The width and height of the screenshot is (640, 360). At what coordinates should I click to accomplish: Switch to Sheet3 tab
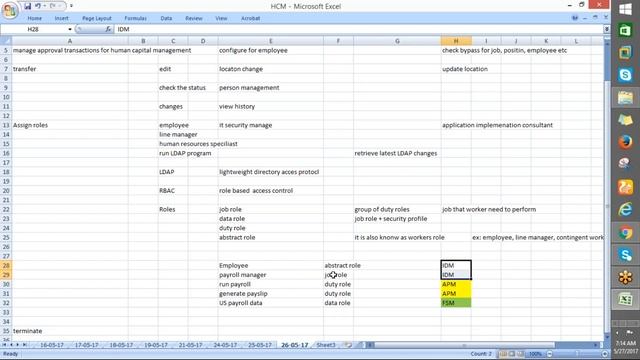tap(326, 345)
